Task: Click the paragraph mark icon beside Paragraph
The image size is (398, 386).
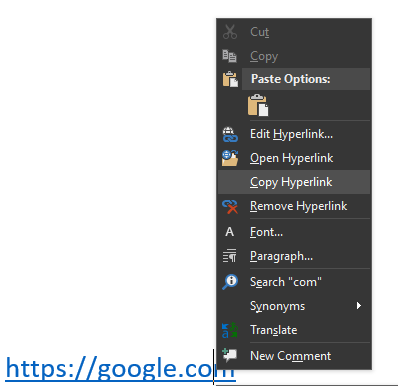Action: (230, 256)
